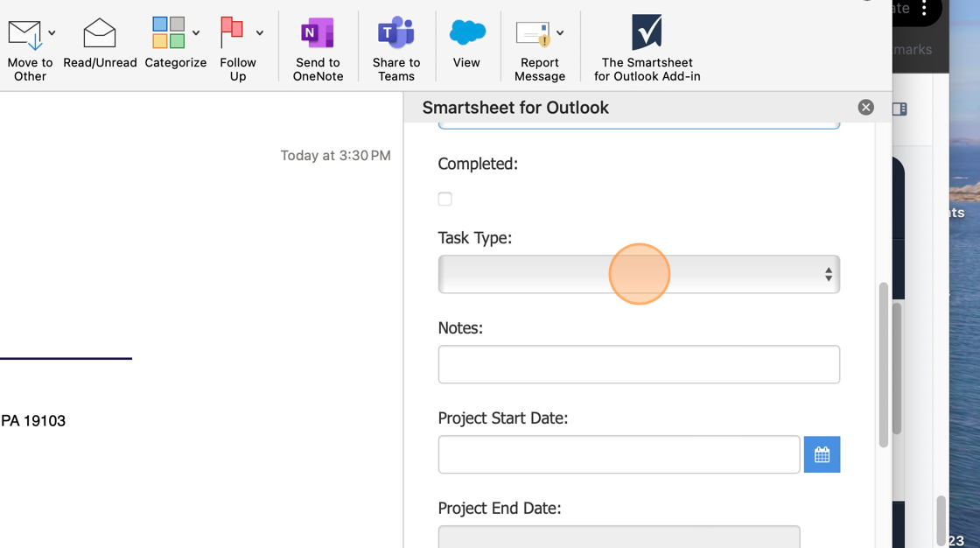The image size is (980, 548).
Task: Click the browser three-dot menu icon
Action: click(x=924, y=9)
